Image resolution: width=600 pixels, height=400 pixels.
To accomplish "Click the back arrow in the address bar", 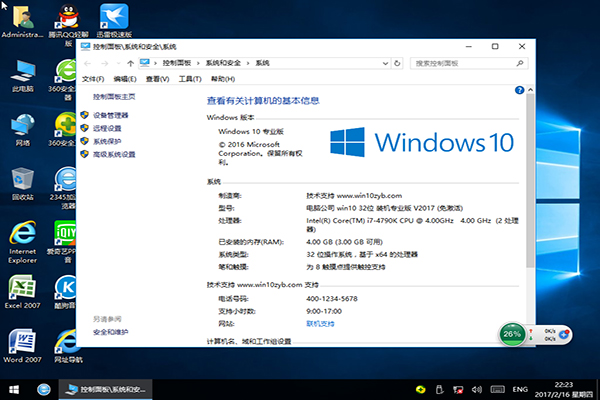I will pyautogui.click(x=89, y=62).
